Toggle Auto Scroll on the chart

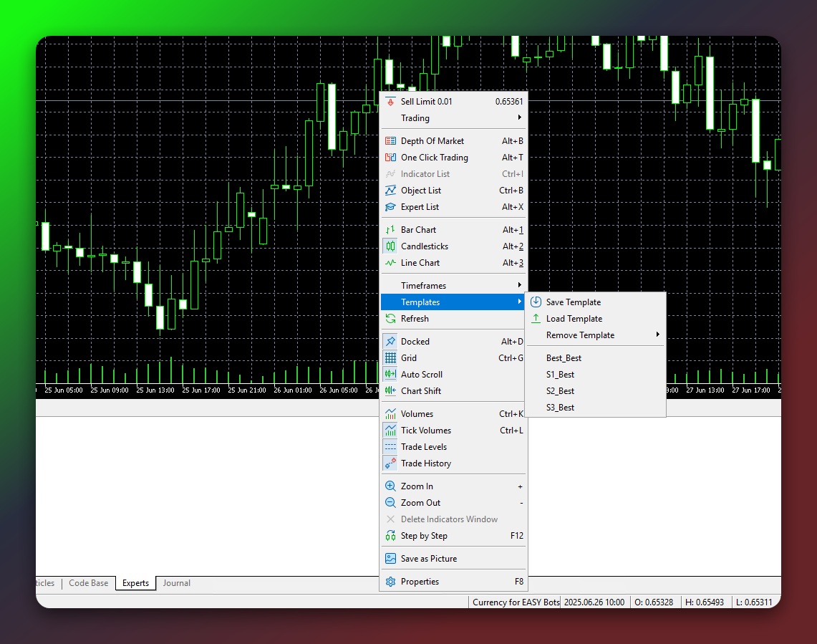point(453,375)
